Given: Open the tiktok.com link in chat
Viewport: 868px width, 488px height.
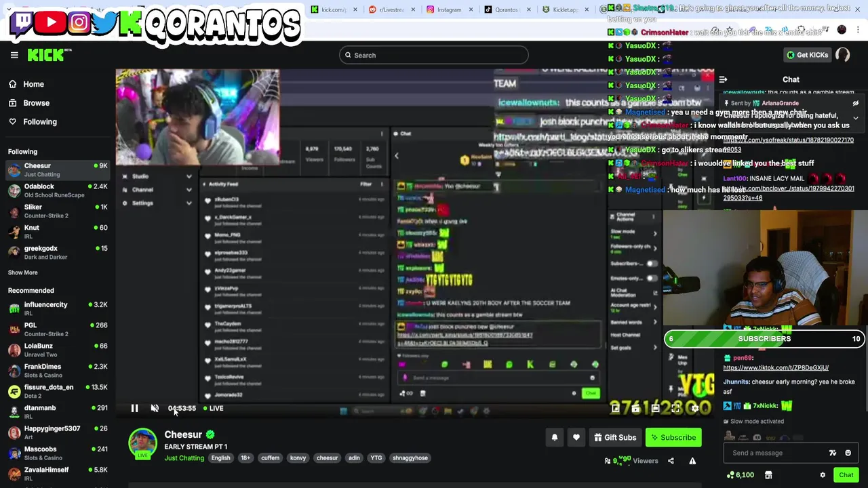Looking at the screenshot, I should (776, 368).
